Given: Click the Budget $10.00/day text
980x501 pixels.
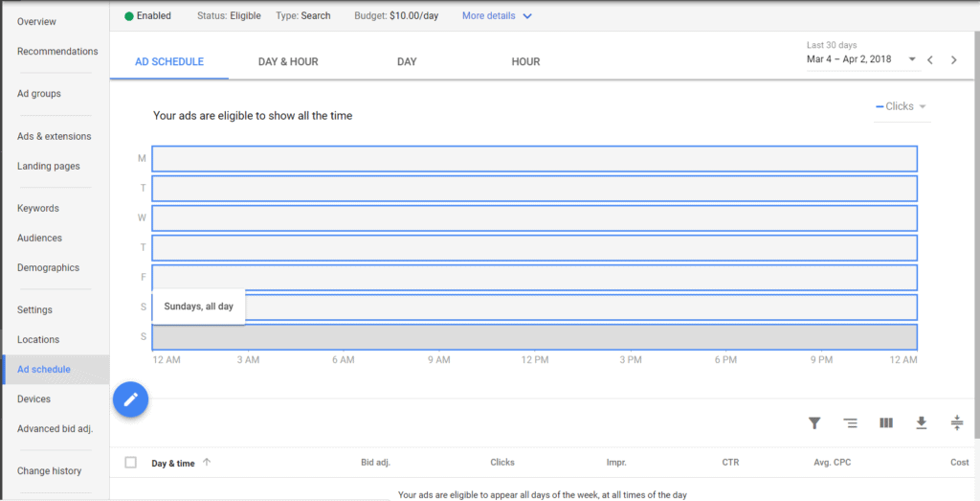Looking at the screenshot, I should [396, 15].
